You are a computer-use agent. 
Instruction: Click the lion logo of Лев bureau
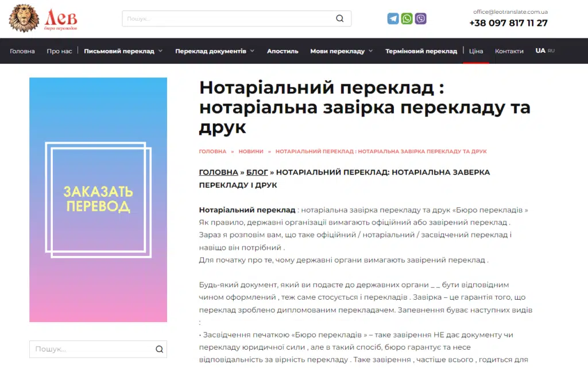pyautogui.click(x=43, y=18)
